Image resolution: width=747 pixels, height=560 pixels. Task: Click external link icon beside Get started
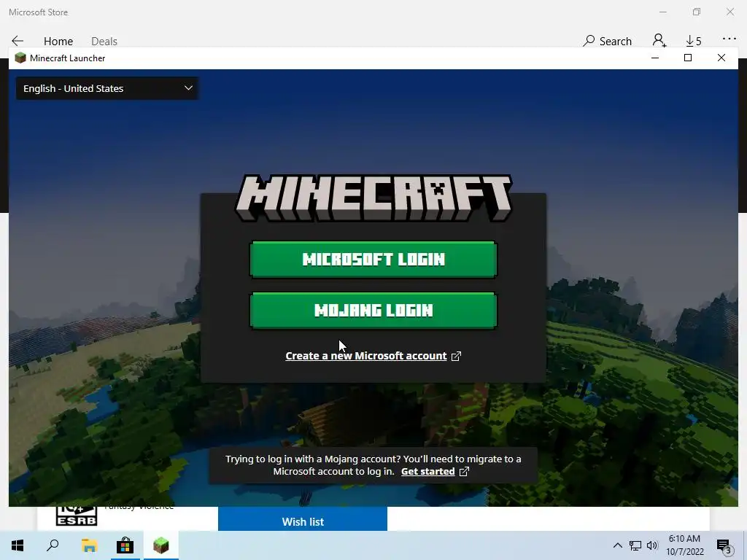pyautogui.click(x=464, y=472)
